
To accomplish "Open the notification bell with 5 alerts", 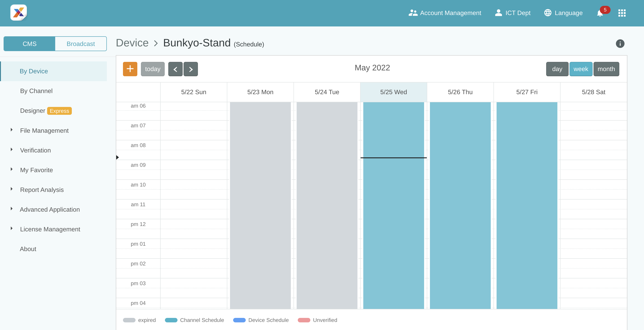I will pyautogui.click(x=600, y=13).
